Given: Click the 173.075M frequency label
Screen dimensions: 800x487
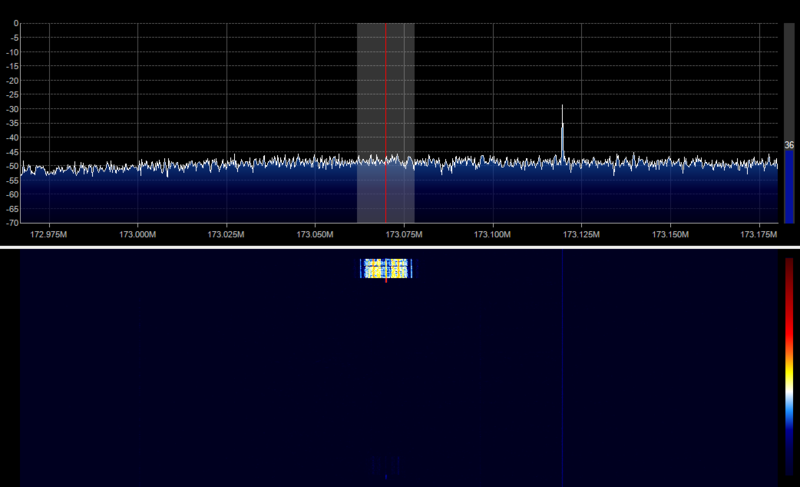Looking at the screenshot, I should coord(404,235).
